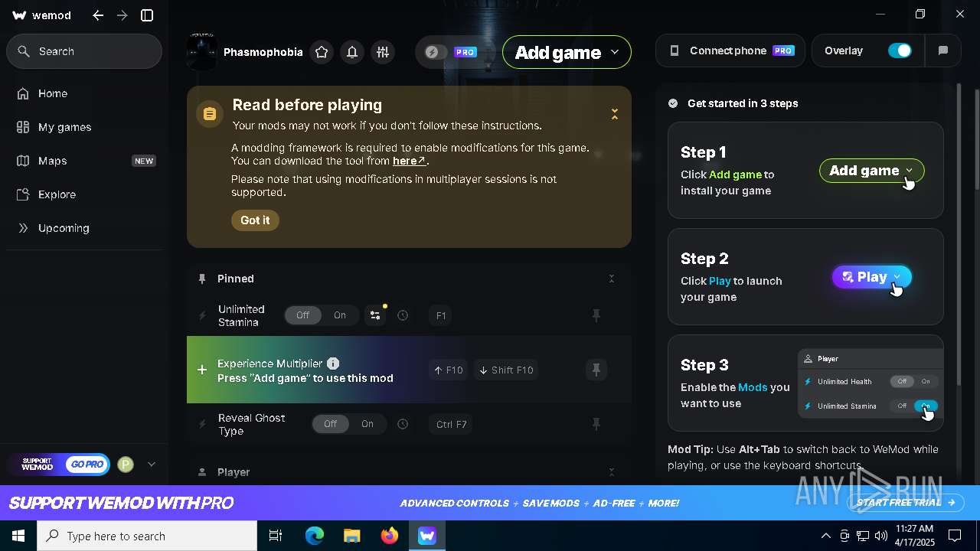Open File Explorer from taskbar
The image size is (980, 551).
click(x=351, y=536)
